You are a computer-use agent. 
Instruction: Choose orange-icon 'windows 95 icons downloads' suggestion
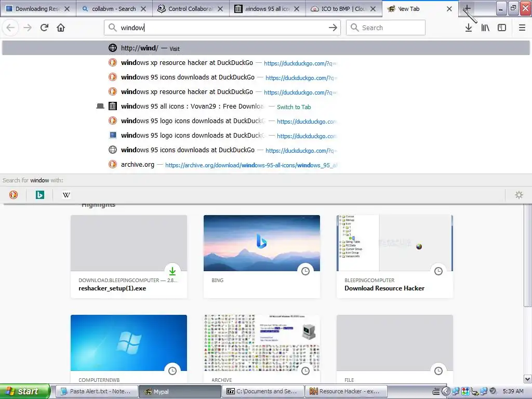click(266, 77)
